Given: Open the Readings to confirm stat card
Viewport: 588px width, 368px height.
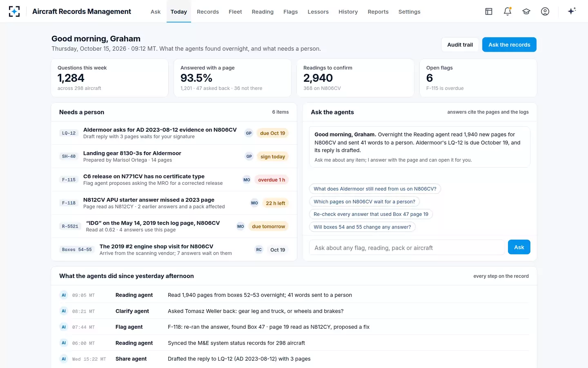Looking at the screenshot, I should point(355,78).
